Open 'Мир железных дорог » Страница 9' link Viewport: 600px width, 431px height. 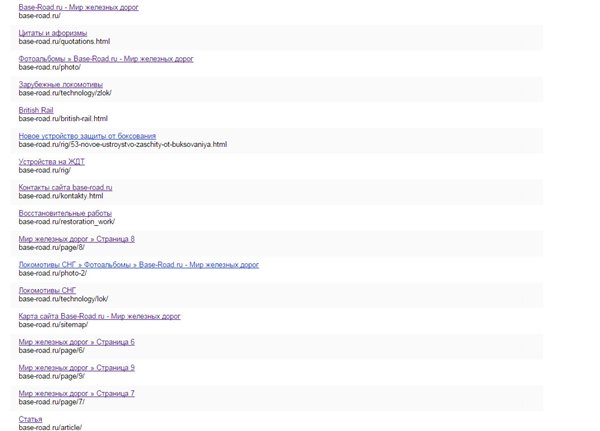click(x=77, y=367)
